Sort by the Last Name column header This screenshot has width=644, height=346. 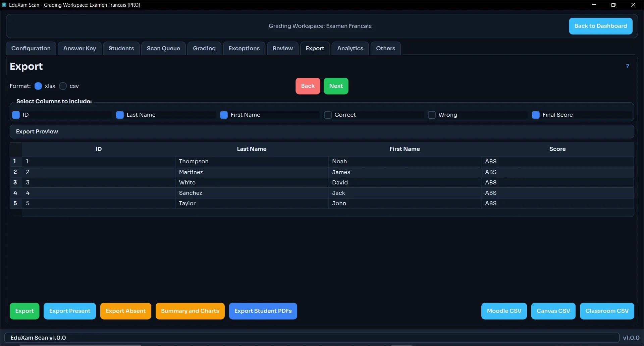[252, 149]
